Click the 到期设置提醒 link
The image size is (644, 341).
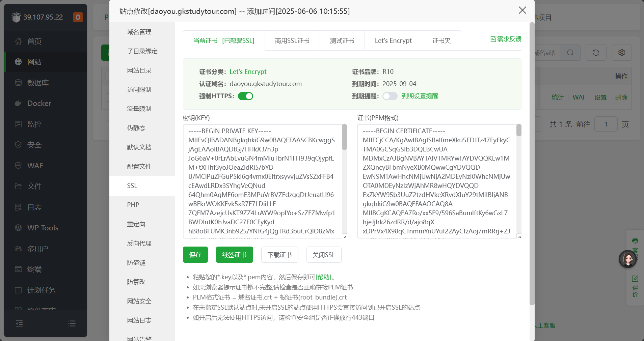click(420, 96)
